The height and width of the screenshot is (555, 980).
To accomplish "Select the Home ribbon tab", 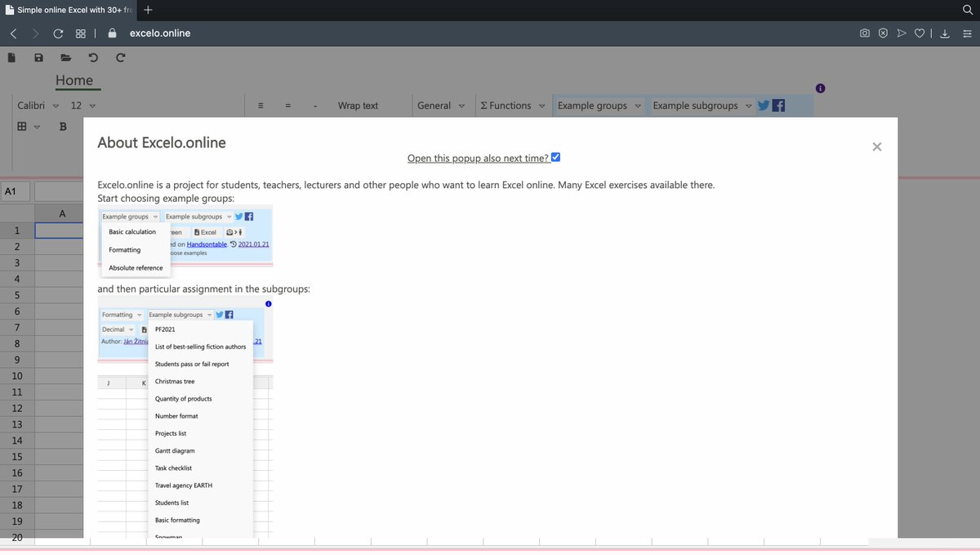I will point(76,80).
